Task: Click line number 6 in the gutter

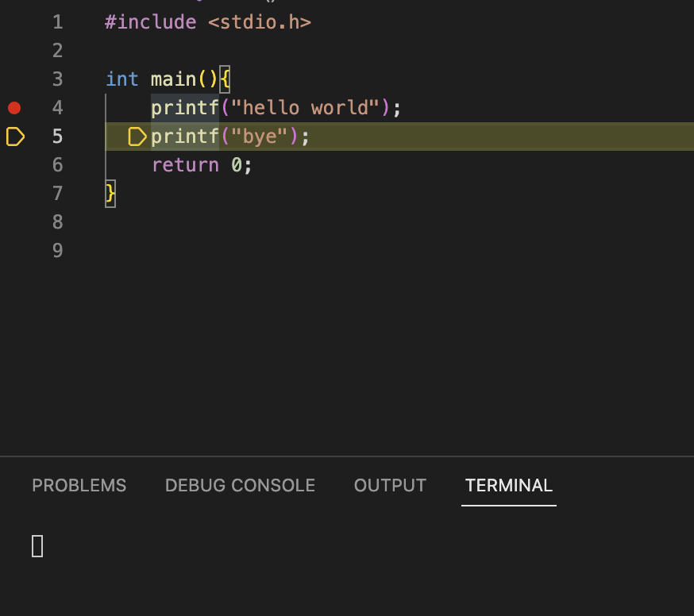Action: click(57, 165)
